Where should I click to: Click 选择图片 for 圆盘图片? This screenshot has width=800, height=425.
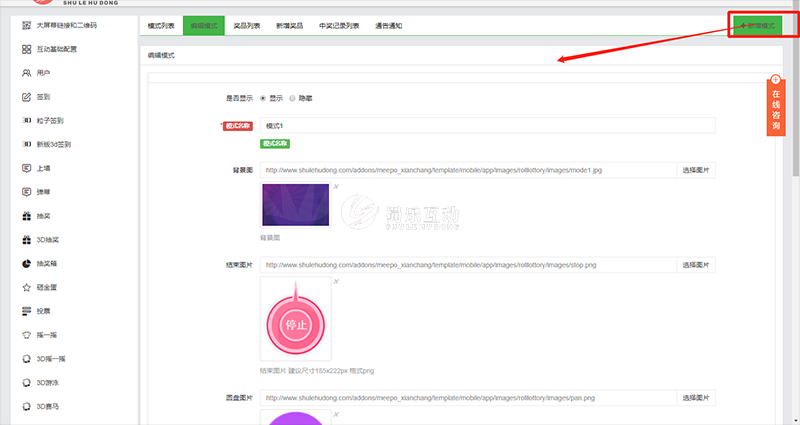click(x=696, y=398)
